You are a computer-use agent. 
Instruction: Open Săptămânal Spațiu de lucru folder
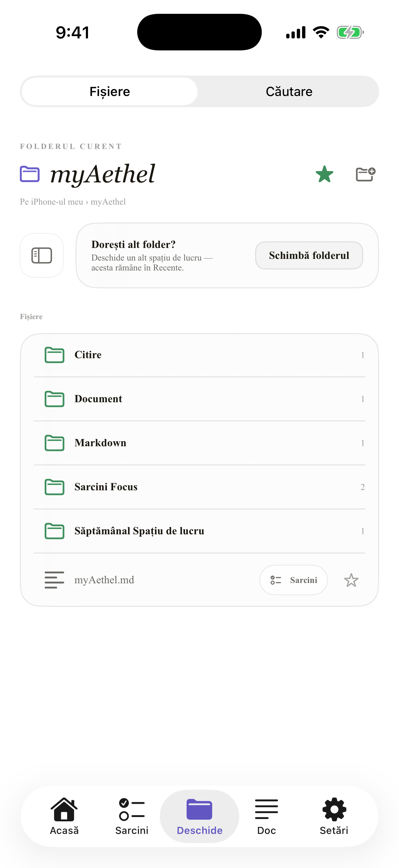click(x=199, y=531)
